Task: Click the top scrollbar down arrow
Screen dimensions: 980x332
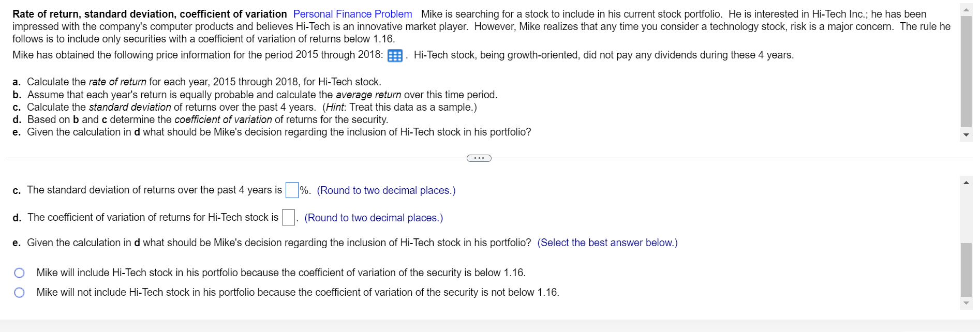Action: [967, 134]
